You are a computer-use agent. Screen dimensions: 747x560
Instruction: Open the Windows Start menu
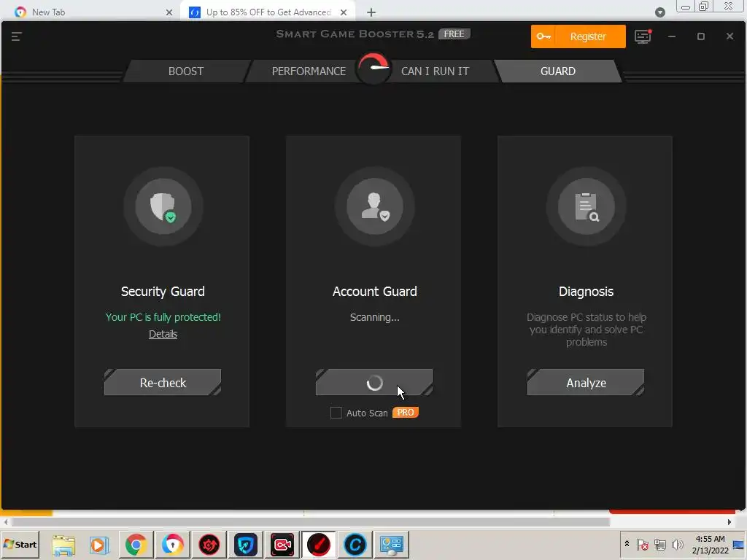point(20,544)
